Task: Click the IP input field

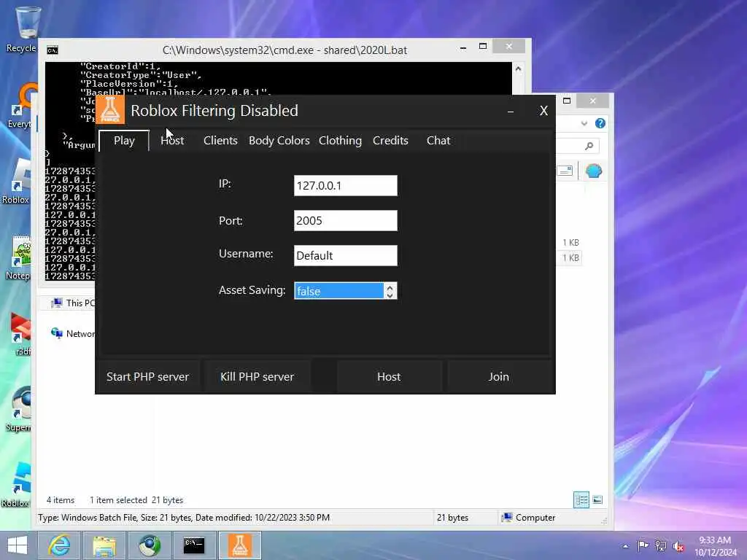Action: [x=345, y=185]
